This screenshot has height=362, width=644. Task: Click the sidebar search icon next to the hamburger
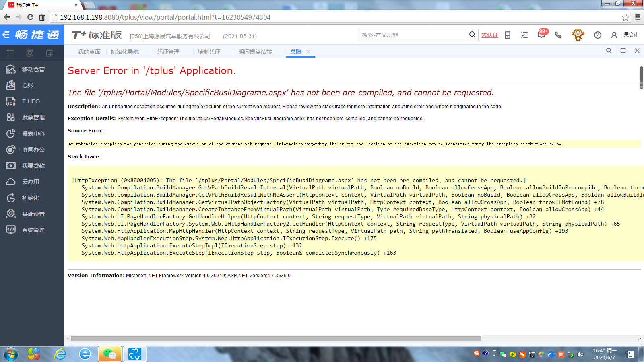point(30,53)
